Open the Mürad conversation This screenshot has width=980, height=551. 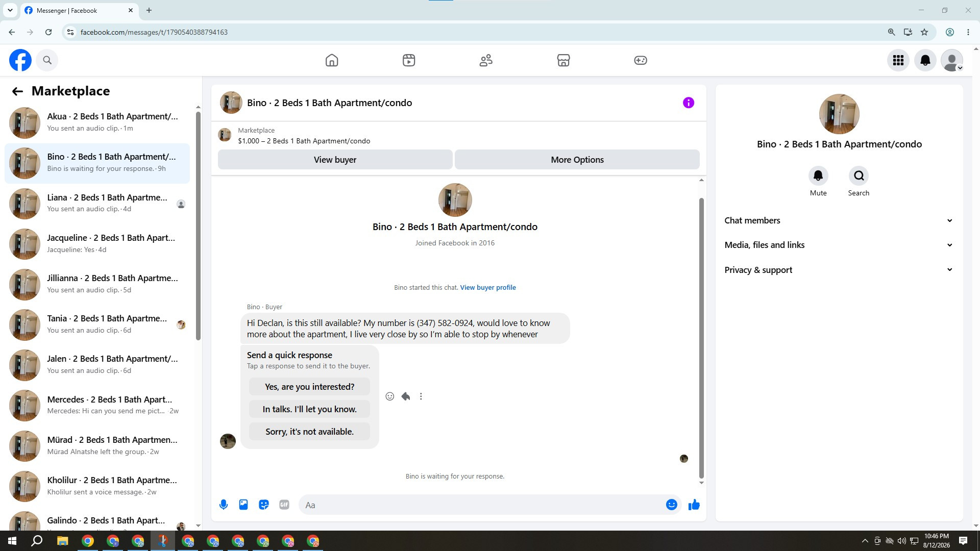[x=97, y=446]
